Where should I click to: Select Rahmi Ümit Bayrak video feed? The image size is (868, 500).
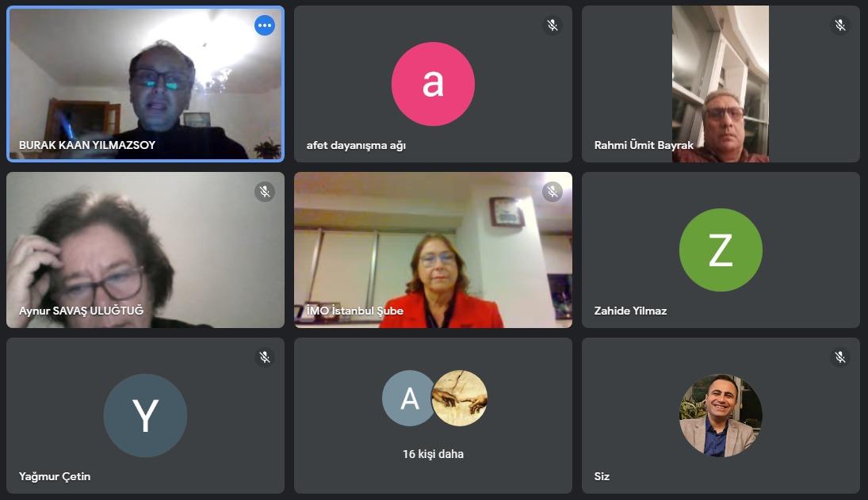721,84
